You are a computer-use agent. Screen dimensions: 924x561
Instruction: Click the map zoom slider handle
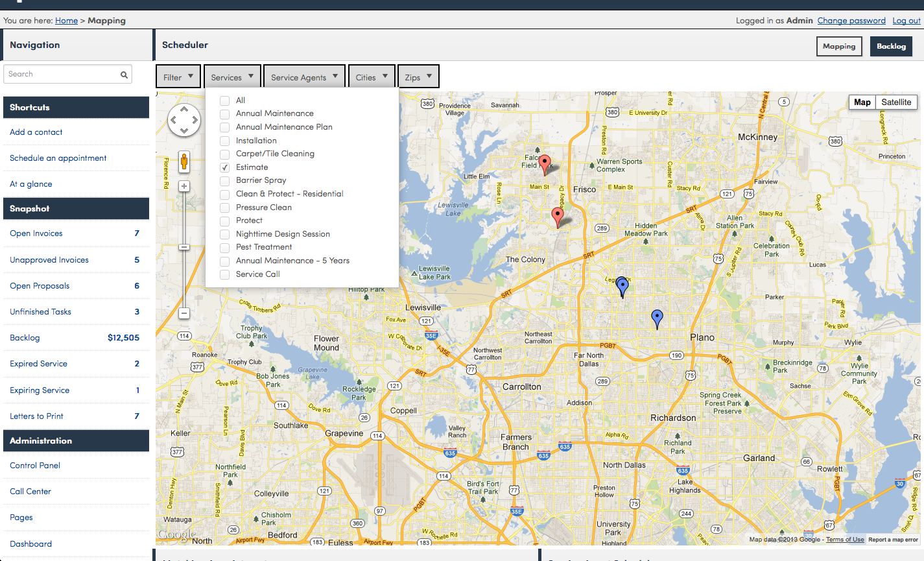184,247
